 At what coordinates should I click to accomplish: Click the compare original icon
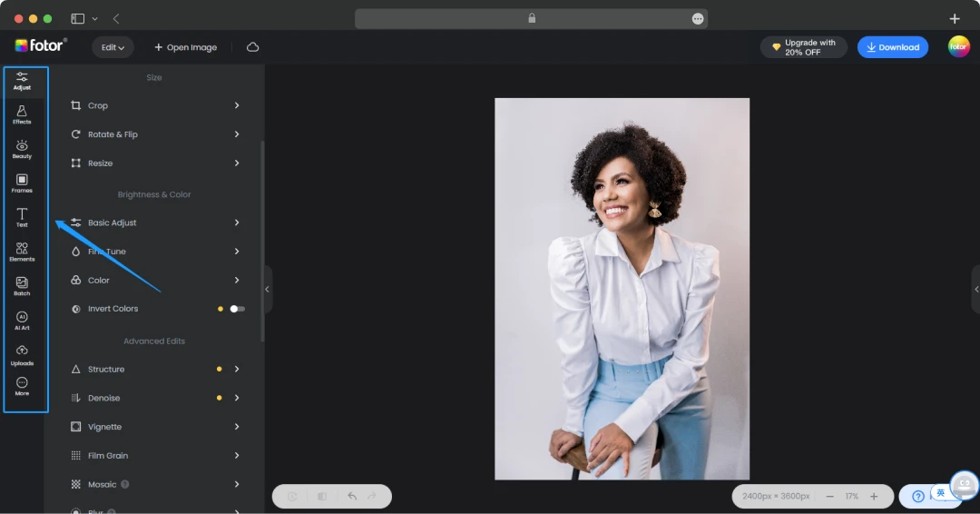coord(322,496)
